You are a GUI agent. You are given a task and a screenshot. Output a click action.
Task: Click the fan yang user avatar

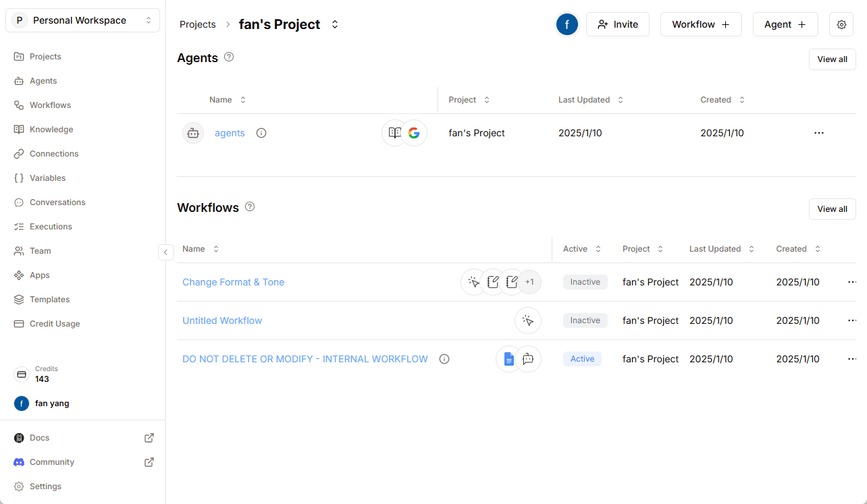click(x=22, y=403)
